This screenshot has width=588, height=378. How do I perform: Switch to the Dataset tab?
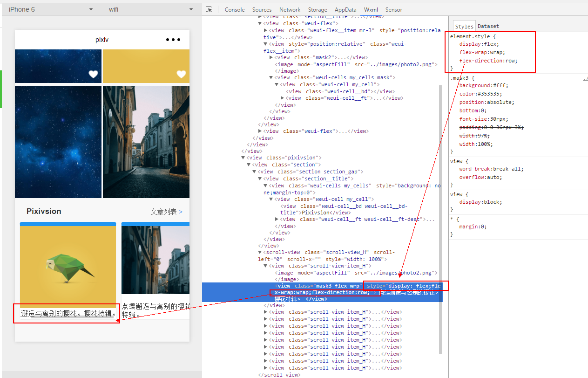tap(488, 26)
